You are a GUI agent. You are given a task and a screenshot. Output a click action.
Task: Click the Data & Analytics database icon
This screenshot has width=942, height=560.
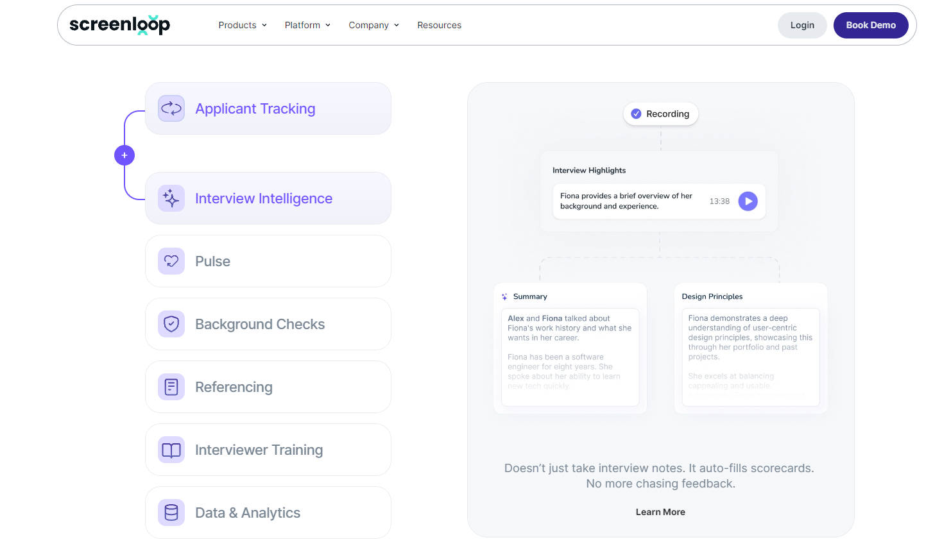click(171, 513)
